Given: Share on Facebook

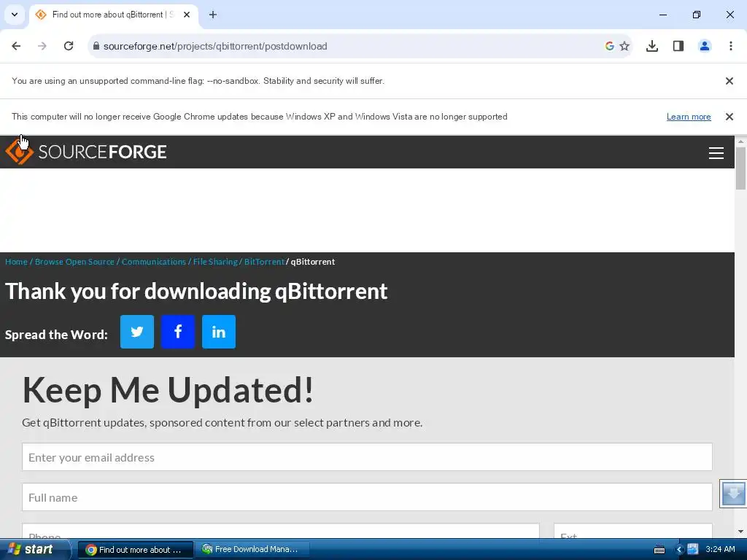Looking at the screenshot, I should click(x=178, y=332).
